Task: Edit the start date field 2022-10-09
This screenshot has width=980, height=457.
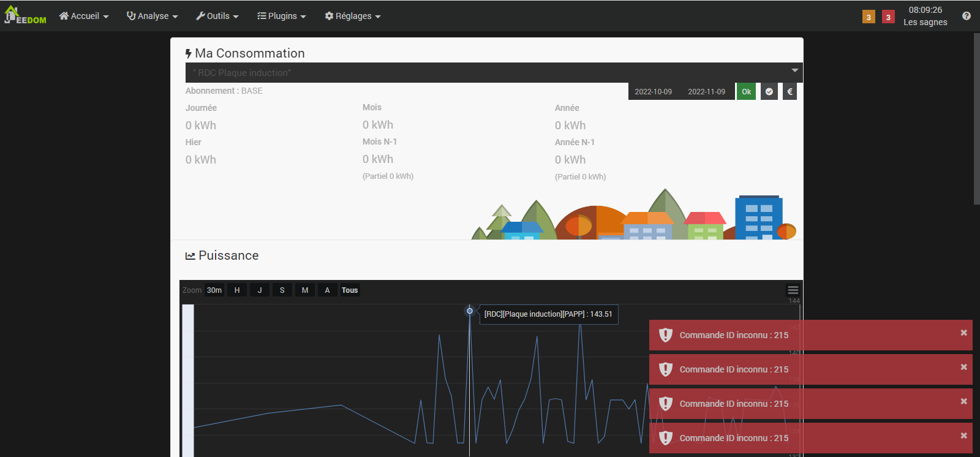Action: pyautogui.click(x=653, y=92)
